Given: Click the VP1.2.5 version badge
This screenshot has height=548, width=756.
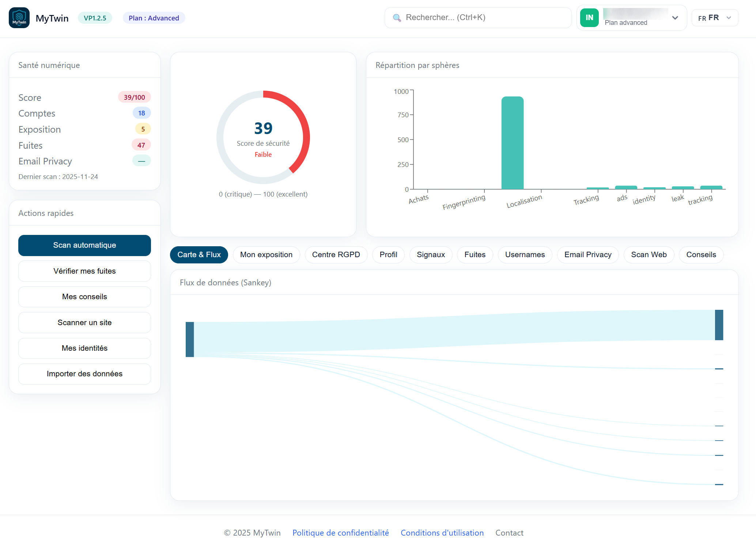Looking at the screenshot, I should [x=95, y=18].
